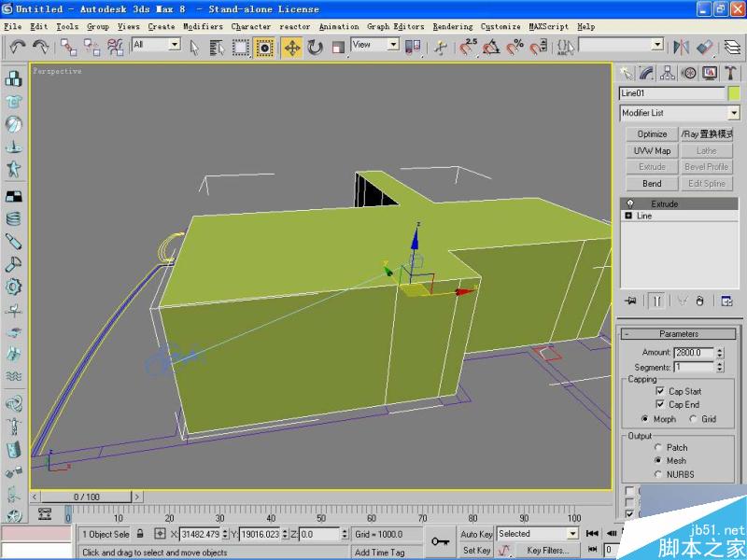
Task: Choose the Select Object arrow tool
Action: pos(196,47)
